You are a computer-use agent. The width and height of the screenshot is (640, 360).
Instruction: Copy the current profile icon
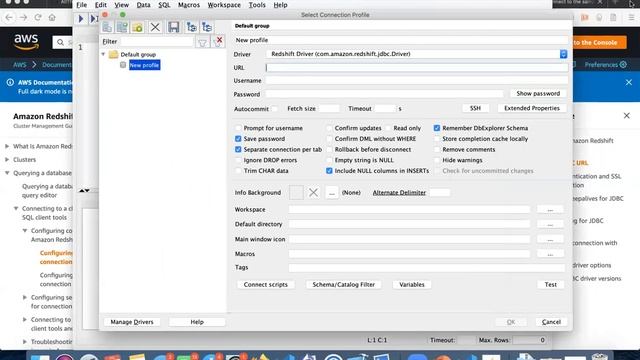122,27
